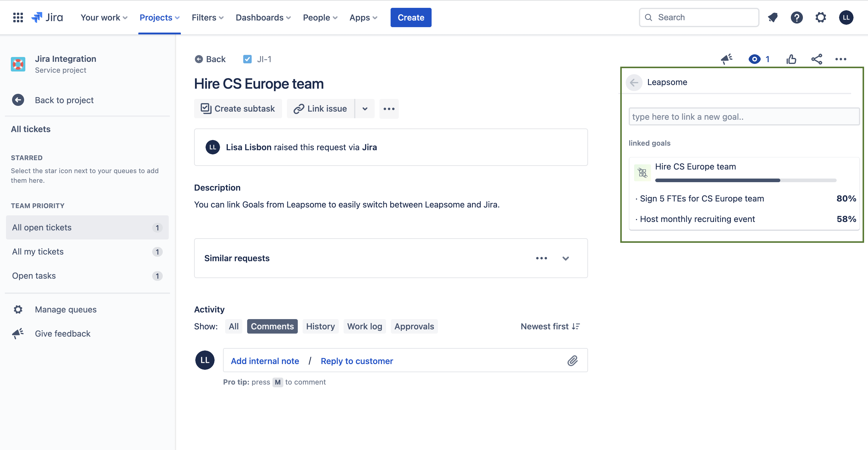Open All my tickets queue
Viewport: 868px width, 450px height.
pos(87,252)
